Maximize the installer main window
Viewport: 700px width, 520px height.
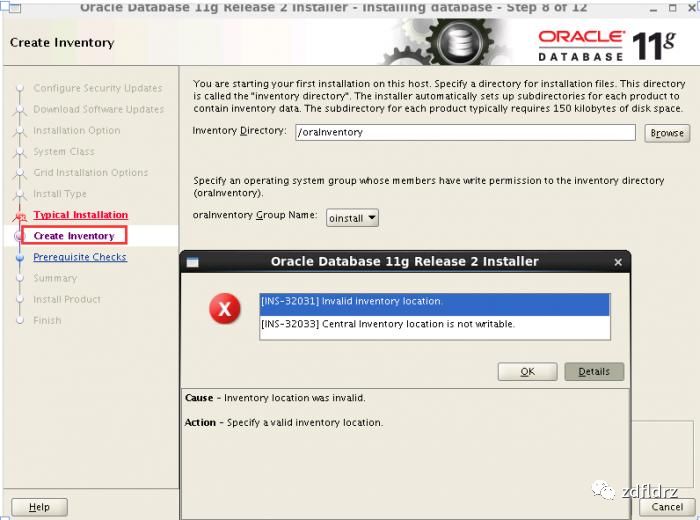tap(673, 8)
